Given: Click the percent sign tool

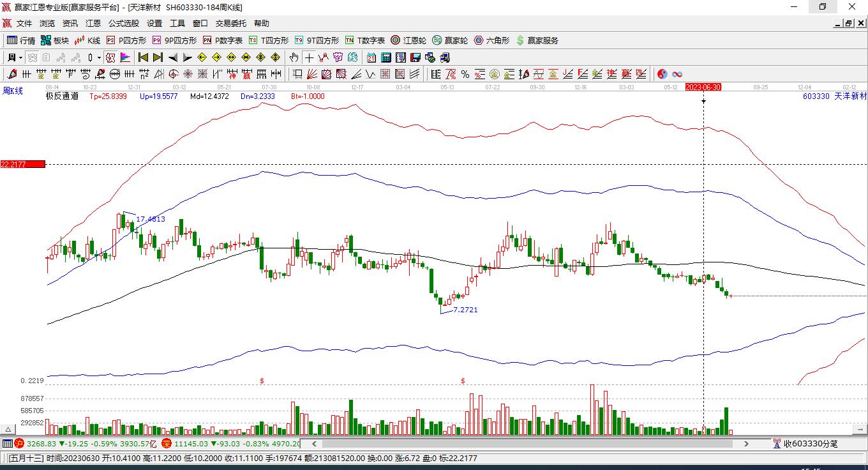Looking at the screenshot, I should tap(465, 74).
